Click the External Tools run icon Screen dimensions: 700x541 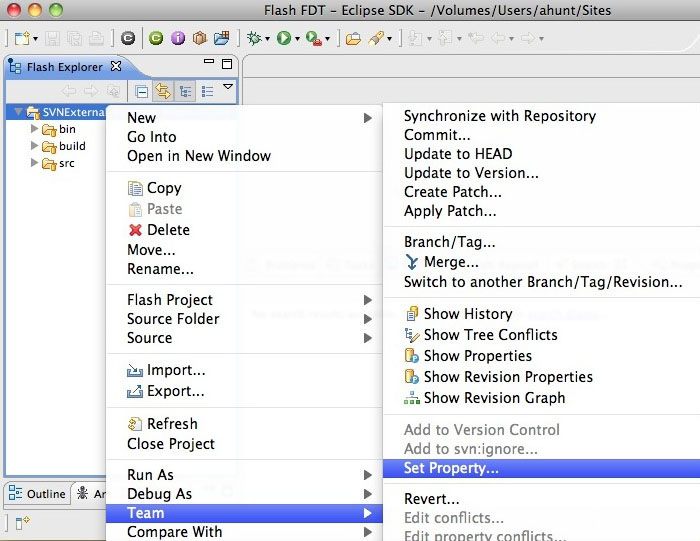[314, 38]
